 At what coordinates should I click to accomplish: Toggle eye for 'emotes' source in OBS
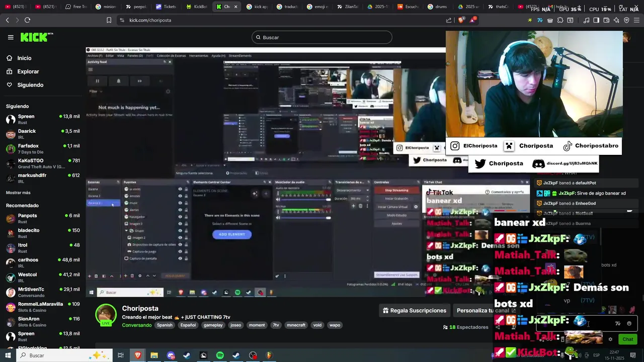(x=180, y=196)
